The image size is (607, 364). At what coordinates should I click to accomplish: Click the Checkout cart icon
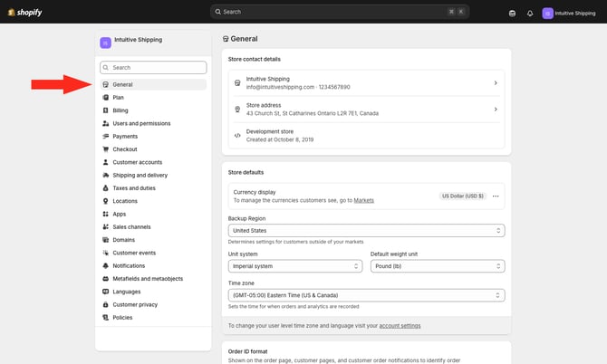(106, 149)
